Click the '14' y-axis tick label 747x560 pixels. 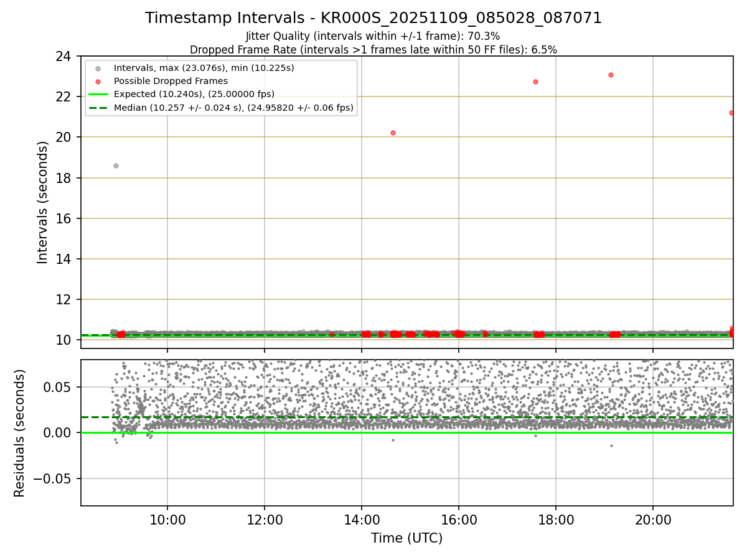(x=63, y=259)
